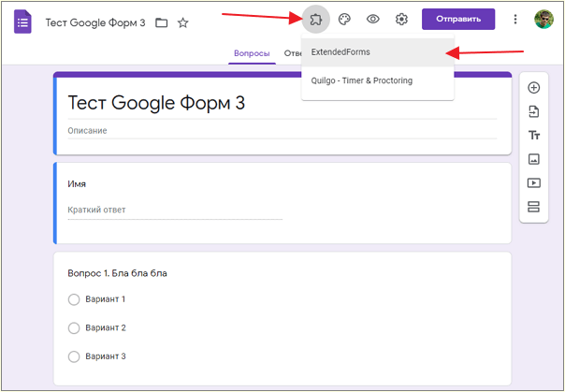
Task: Click the Вариант 3 label text
Action: click(x=106, y=356)
